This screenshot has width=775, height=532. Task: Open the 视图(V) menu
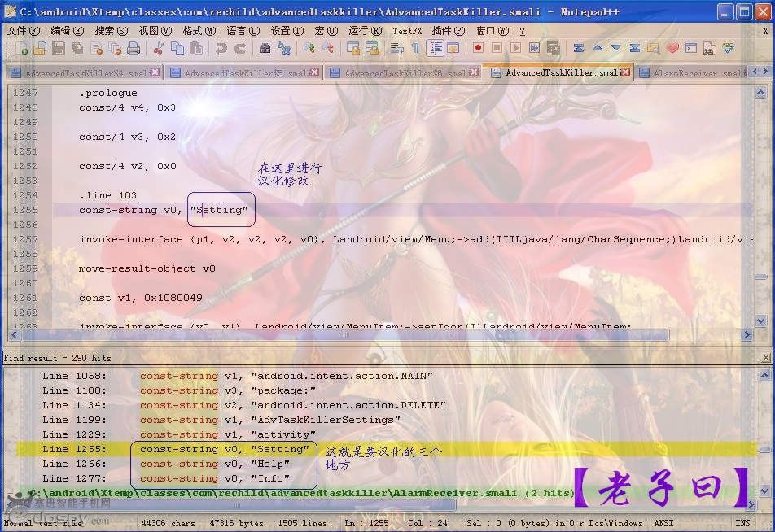click(155, 31)
